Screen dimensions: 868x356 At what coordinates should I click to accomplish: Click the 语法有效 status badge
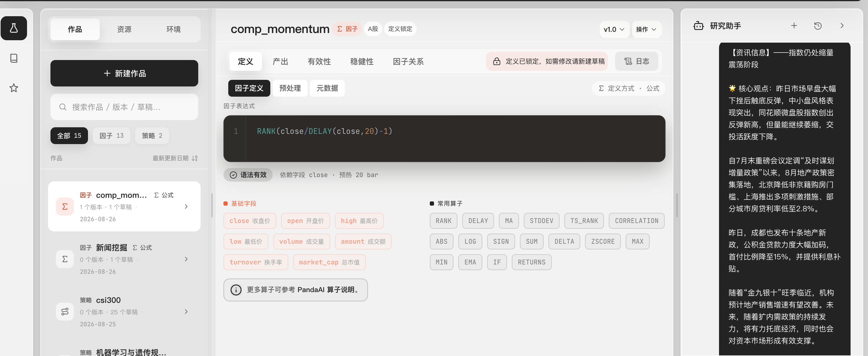248,175
